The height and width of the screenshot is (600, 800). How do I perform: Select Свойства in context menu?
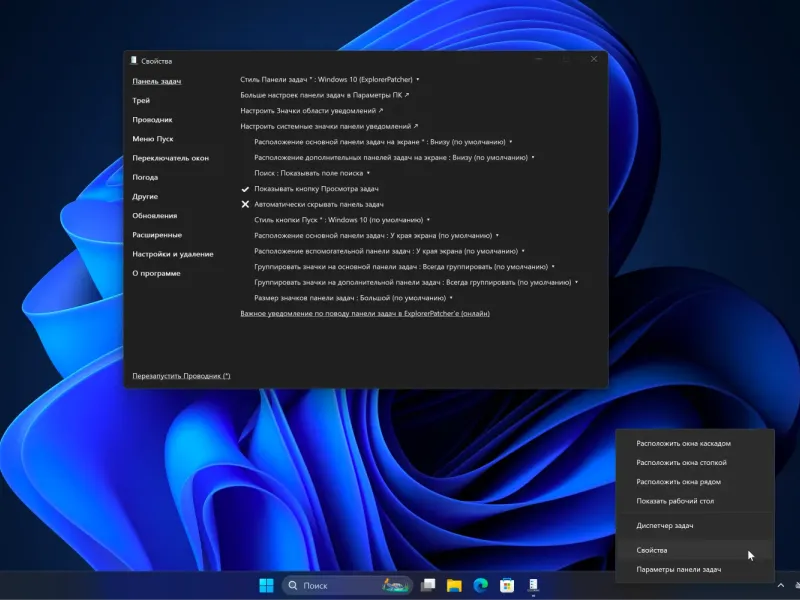click(695, 550)
